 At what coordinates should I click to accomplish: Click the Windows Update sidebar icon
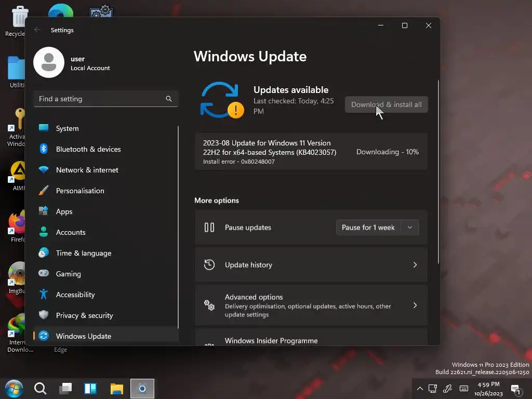point(44,336)
